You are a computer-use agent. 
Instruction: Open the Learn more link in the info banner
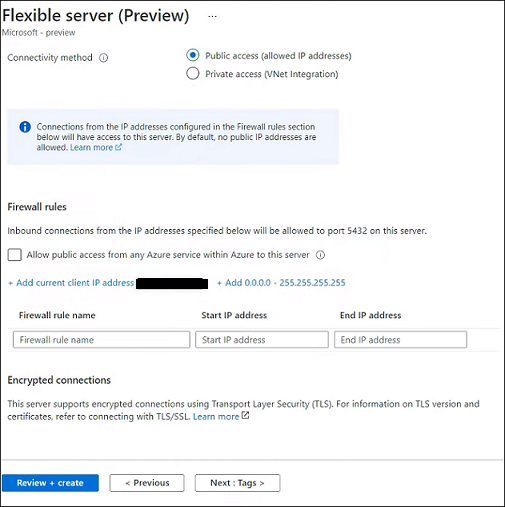91,147
